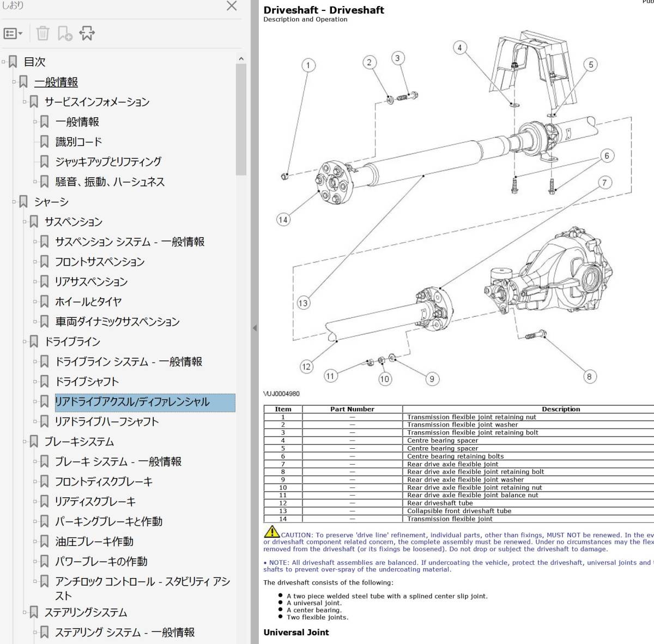654x644 pixels.
Task: Open the 一般情報 underlined bookmark
Action: [x=56, y=82]
